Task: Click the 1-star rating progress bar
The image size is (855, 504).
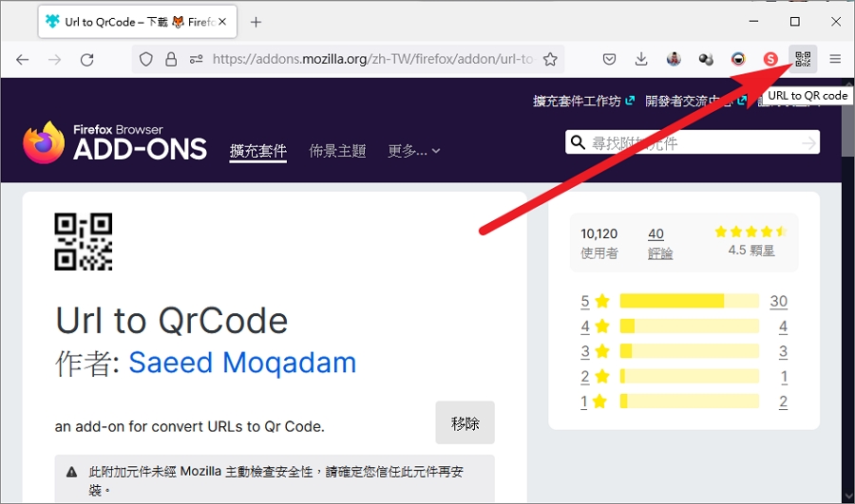Action: (x=690, y=401)
